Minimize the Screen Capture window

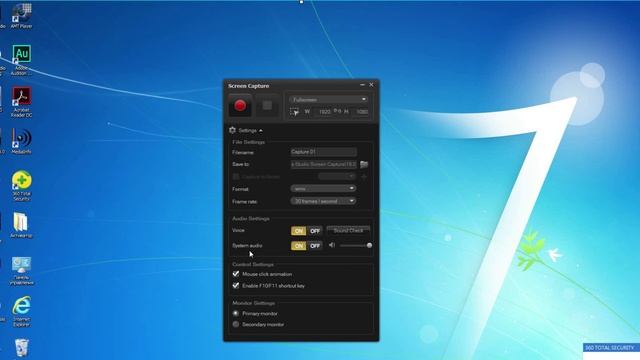click(362, 85)
